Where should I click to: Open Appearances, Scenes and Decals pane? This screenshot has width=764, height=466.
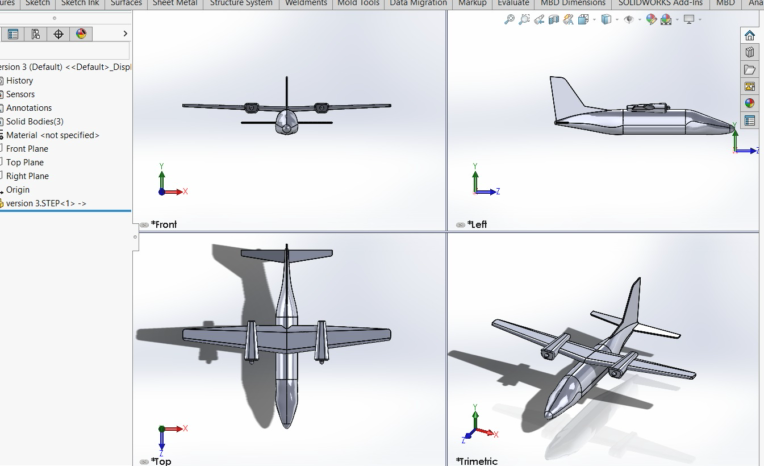(749, 103)
